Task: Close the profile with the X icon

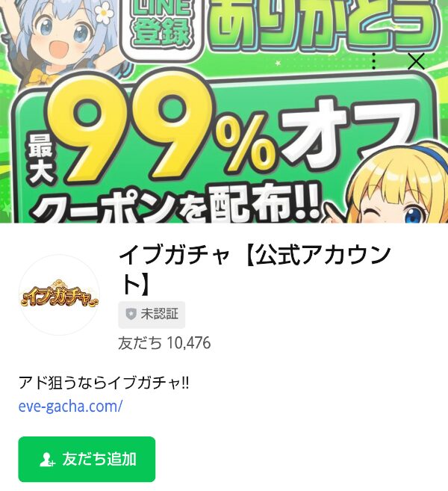Action: click(x=416, y=61)
